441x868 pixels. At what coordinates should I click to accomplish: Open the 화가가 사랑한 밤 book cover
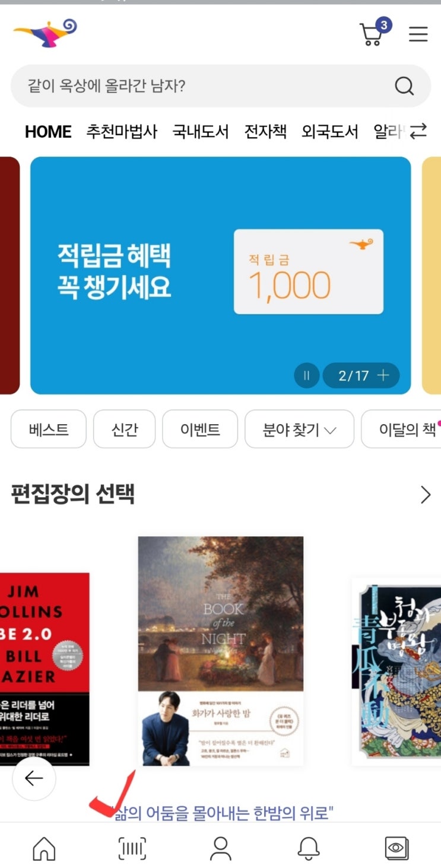(x=221, y=651)
